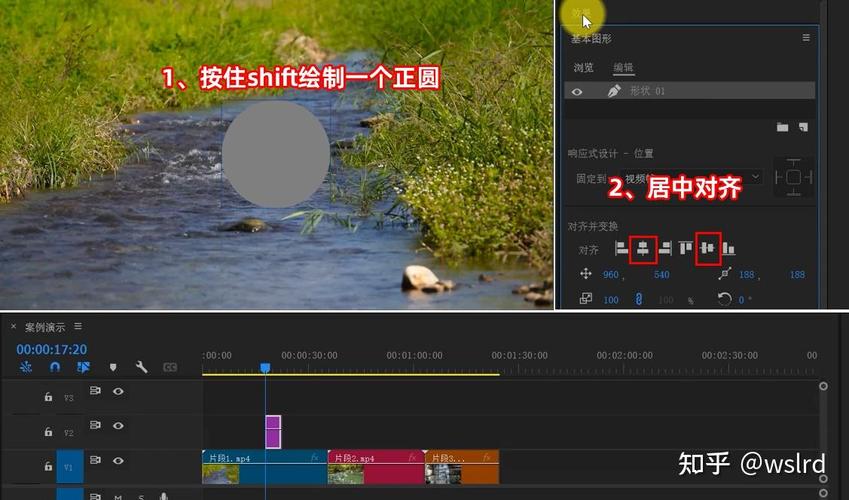Select the orange 片段3 clip

[462, 466]
